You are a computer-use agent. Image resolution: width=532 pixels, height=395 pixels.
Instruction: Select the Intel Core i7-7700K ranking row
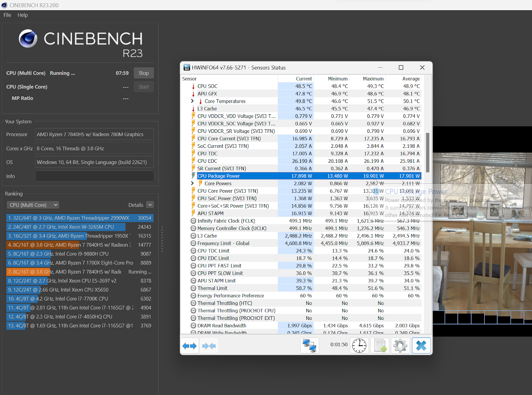(80, 299)
